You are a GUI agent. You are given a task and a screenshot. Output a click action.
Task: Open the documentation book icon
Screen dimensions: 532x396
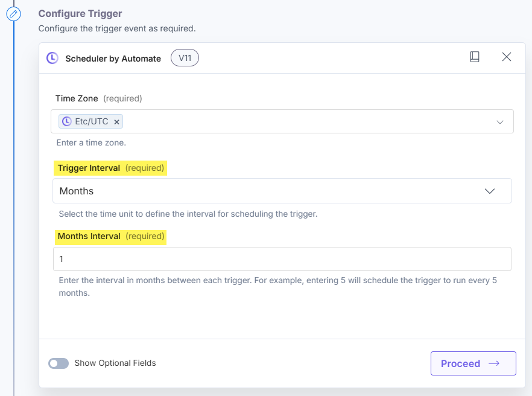click(475, 57)
